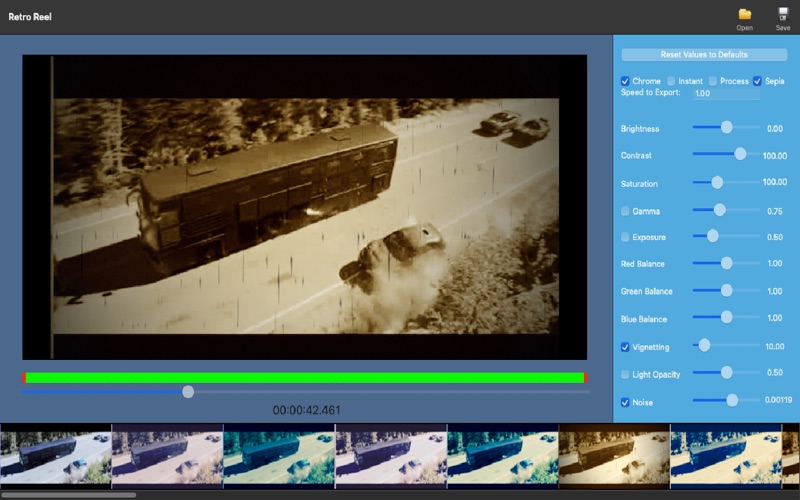Click the green trim range bar

[x=305, y=378]
